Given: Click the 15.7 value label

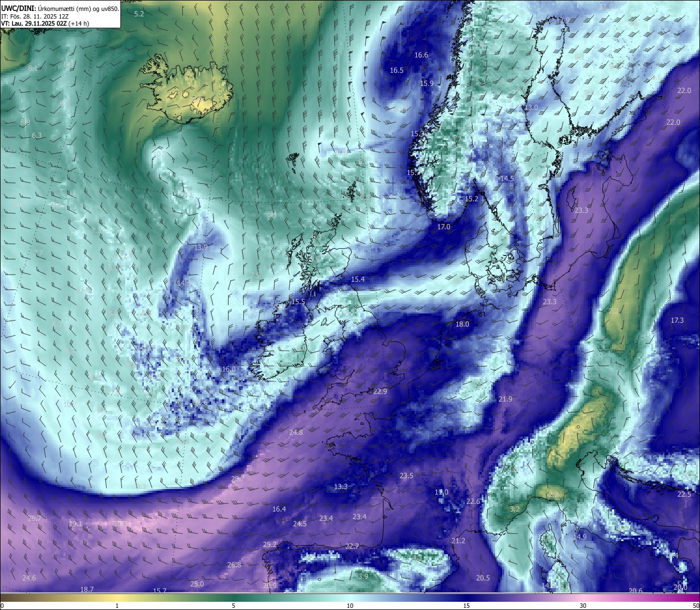Looking at the screenshot, I should (160, 591).
